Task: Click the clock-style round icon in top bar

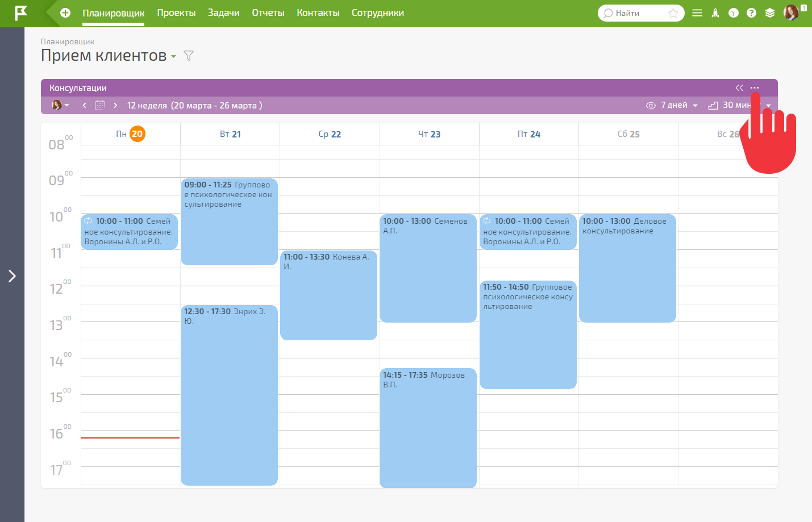Action: pos(734,13)
